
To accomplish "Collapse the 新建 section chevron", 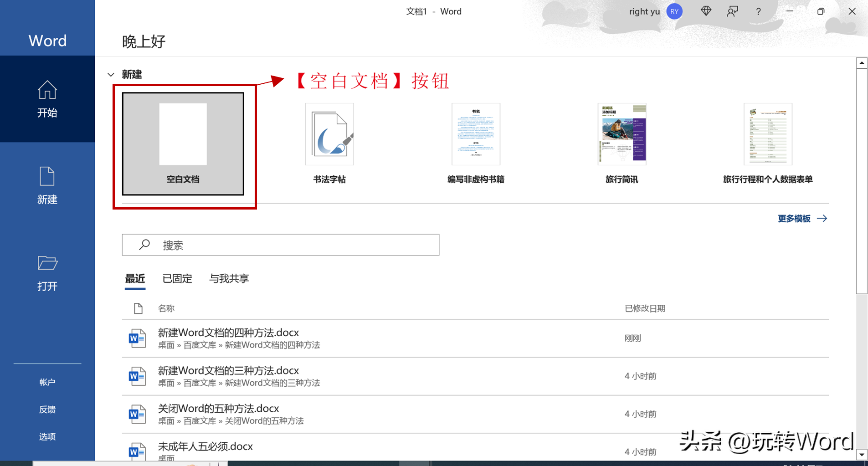I will pyautogui.click(x=111, y=75).
